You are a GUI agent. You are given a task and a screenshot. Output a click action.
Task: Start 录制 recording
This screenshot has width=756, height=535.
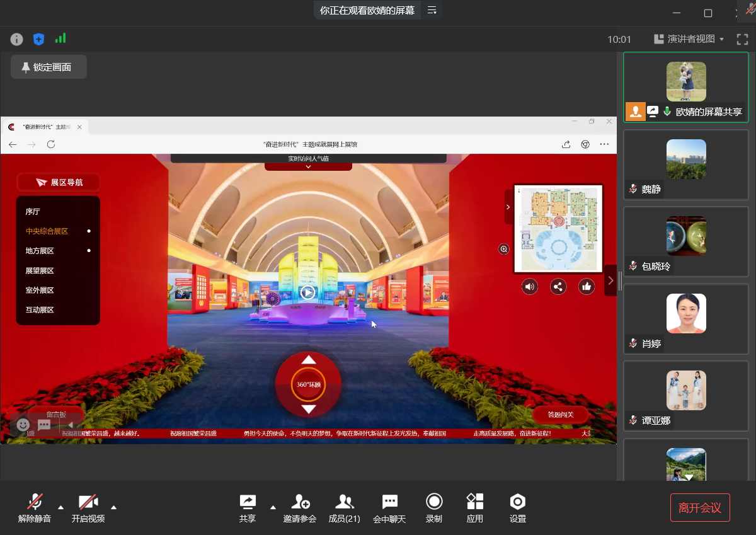click(x=433, y=508)
